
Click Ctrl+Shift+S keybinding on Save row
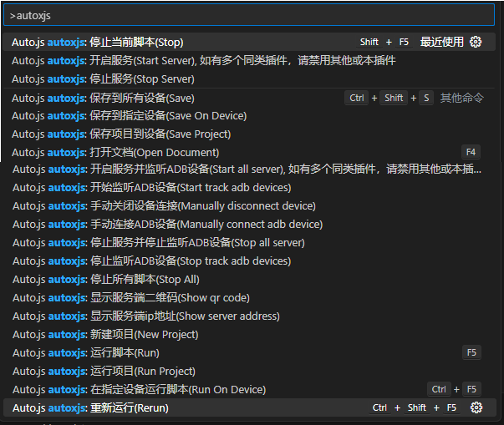point(389,98)
